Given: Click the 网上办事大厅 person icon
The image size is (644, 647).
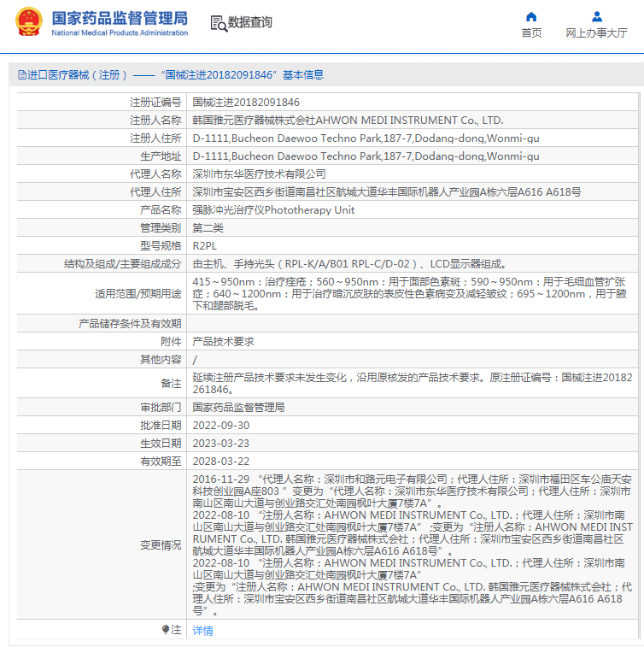Looking at the screenshot, I should (596, 16).
